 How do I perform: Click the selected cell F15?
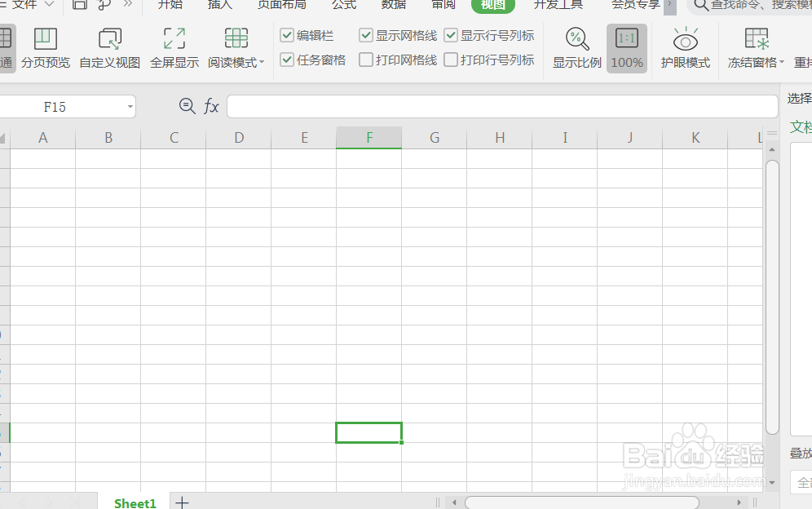click(368, 433)
